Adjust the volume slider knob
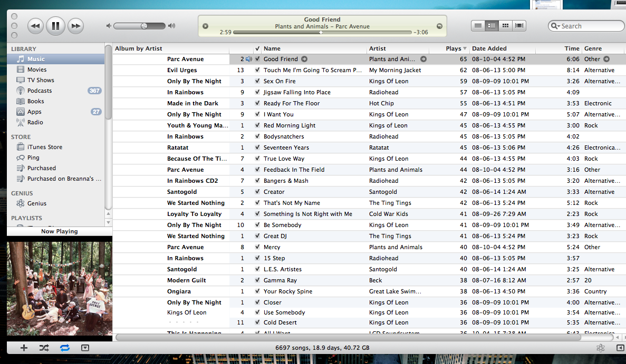This screenshot has height=364, width=626. point(144,26)
